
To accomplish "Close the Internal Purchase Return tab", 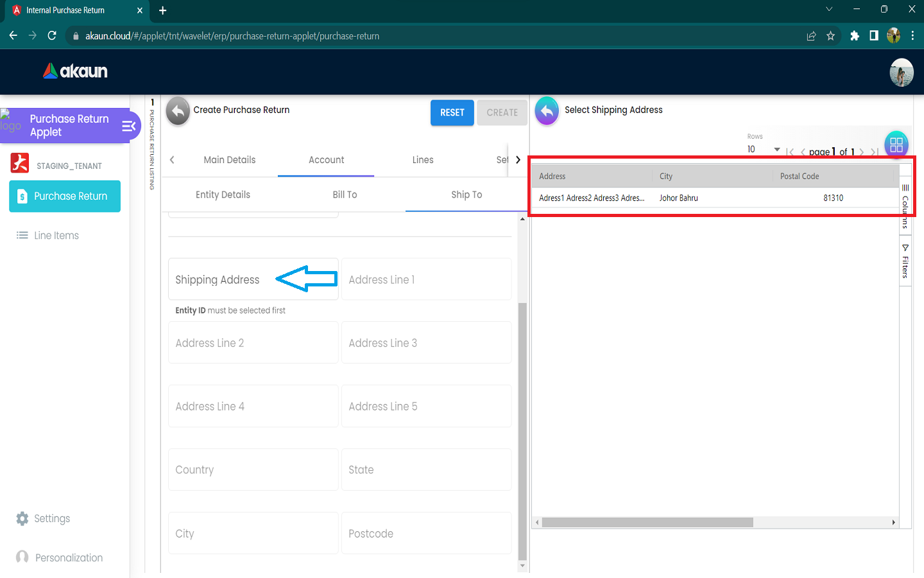I will click(140, 10).
